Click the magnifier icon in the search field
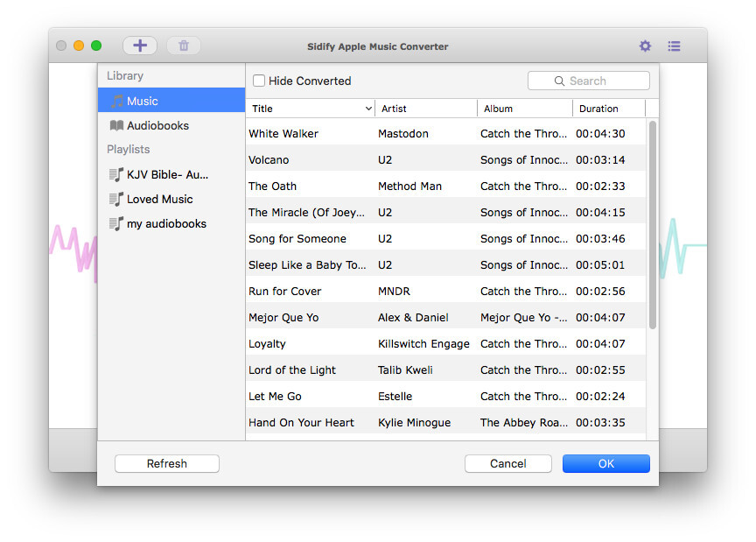Viewport: 756px width, 542px height. click(x=559, y=80)
